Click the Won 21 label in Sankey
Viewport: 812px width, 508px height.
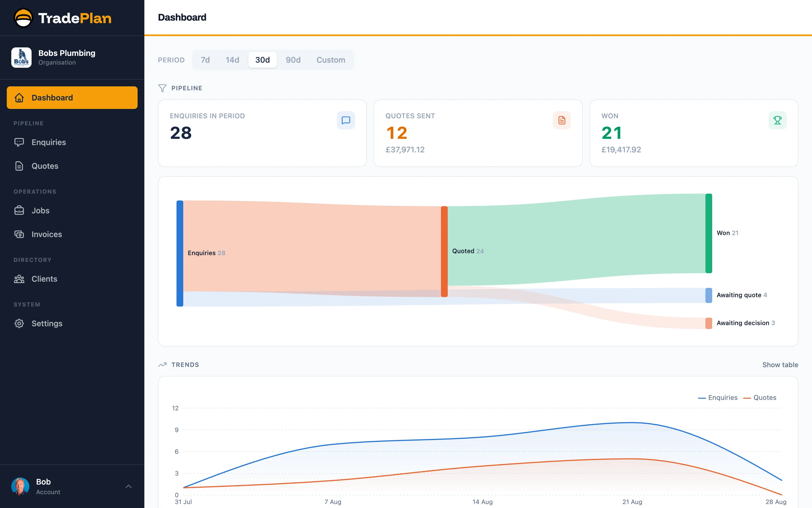727,233
